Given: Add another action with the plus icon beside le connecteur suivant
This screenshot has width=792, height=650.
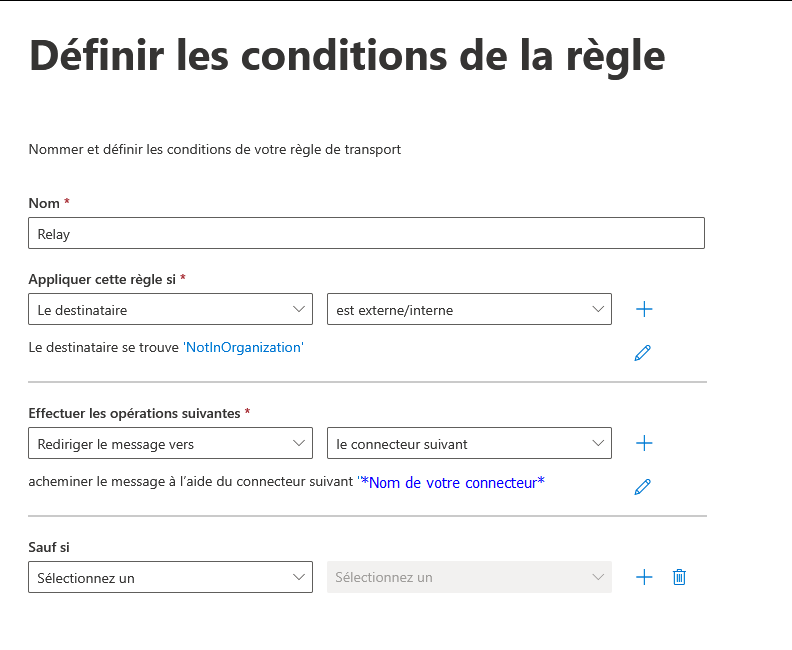Looking at the screenshot, I should pos(644,443).
